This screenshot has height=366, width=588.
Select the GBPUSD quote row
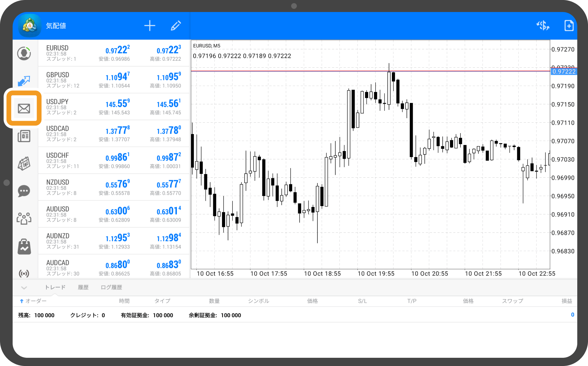[x=114, y=80]
